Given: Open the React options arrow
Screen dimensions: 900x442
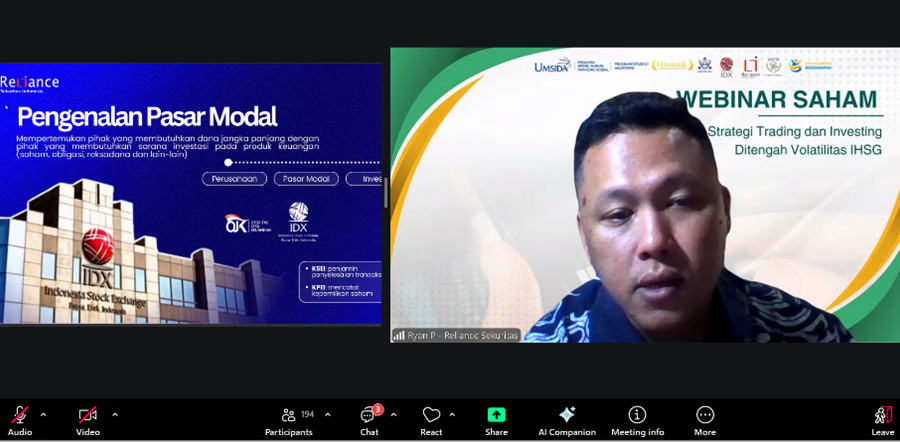Looking at the screenshot, I should 452,414.
